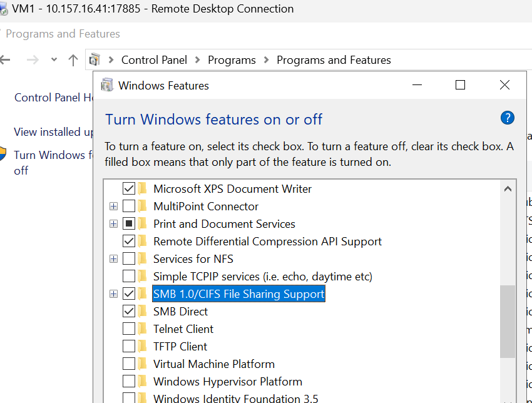
Task: Click folder icon beside Windows Hypervisor Platform
Action: 143,381
